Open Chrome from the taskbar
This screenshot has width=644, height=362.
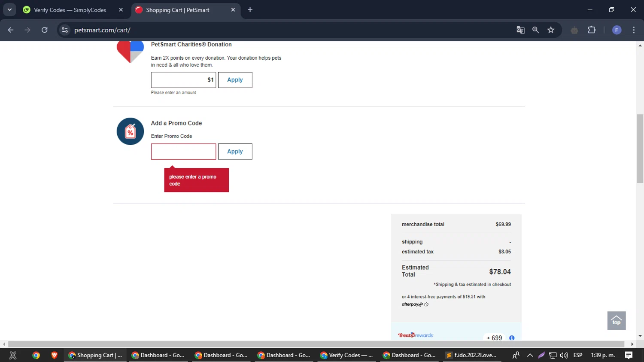coord(36,355)
